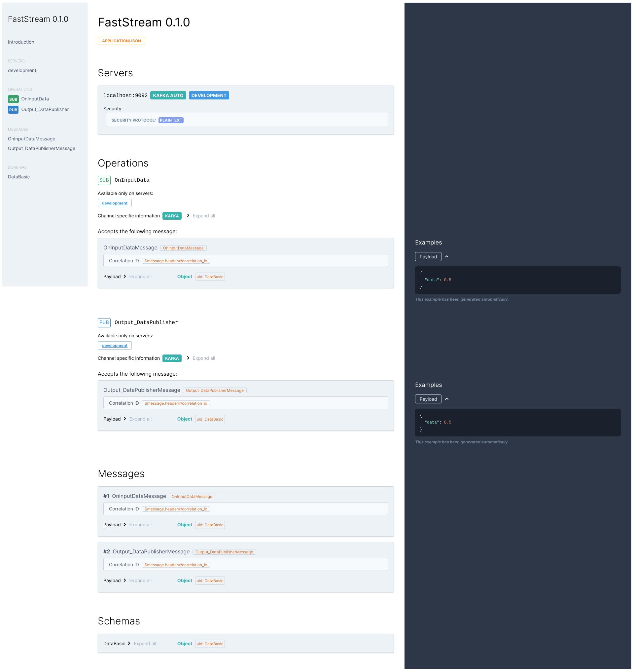Image resolution: width=634 pixels, height=672 pixels.
Task: Click the PUB badge next to Output_DataPublisher heading
Action: 104,323
